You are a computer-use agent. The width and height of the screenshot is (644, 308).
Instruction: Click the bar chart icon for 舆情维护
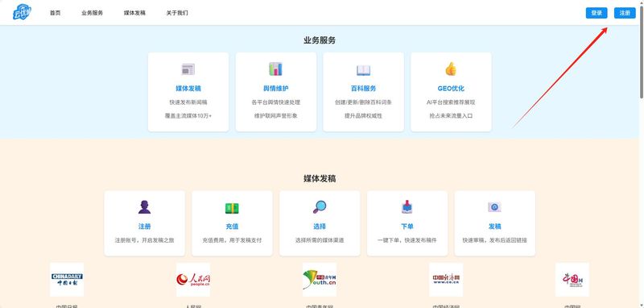pyautogui.click(x=275, y=69)
